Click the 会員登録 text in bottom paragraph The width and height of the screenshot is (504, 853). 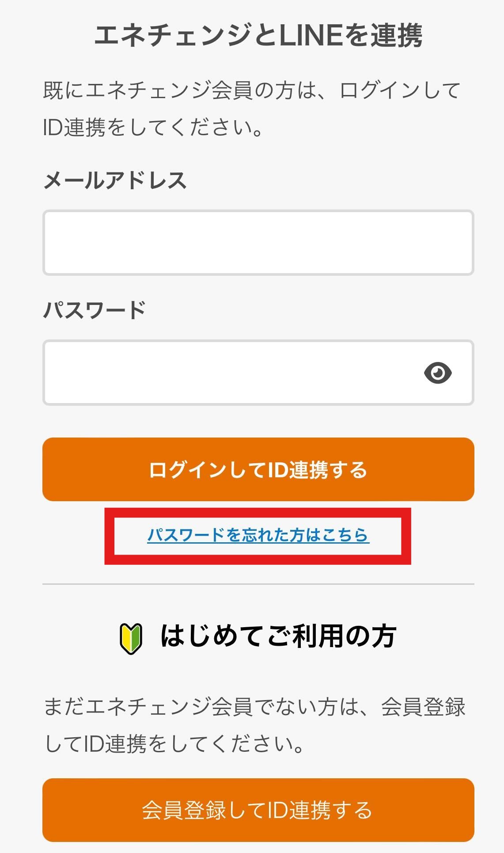[x=423, y=707]
